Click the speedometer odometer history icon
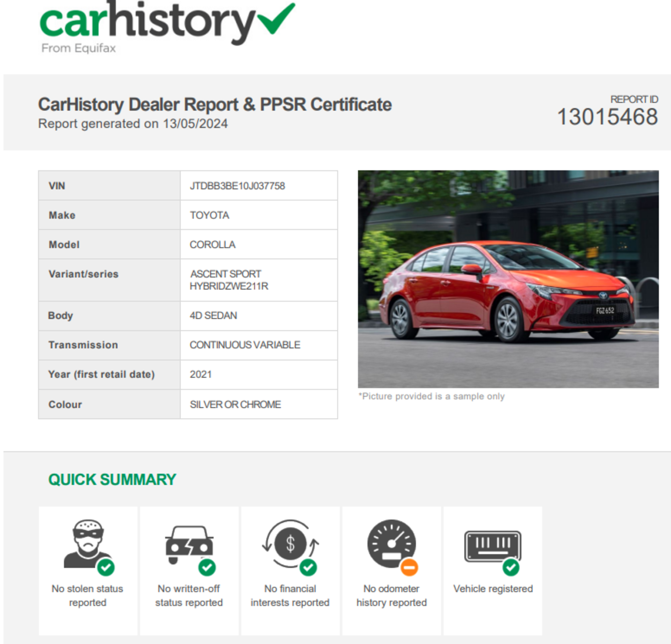Image resolution: width=671 pixels, height=644 pixels. 391,543
